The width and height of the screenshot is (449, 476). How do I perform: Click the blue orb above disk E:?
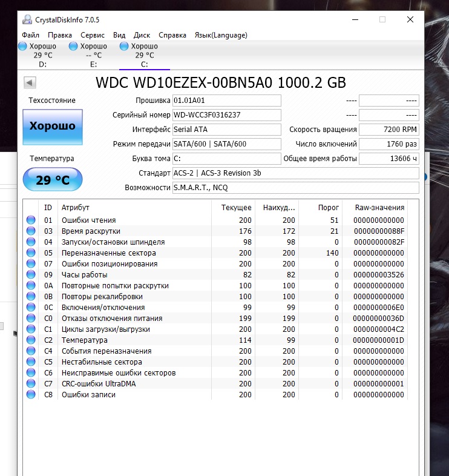coord(73,46)
